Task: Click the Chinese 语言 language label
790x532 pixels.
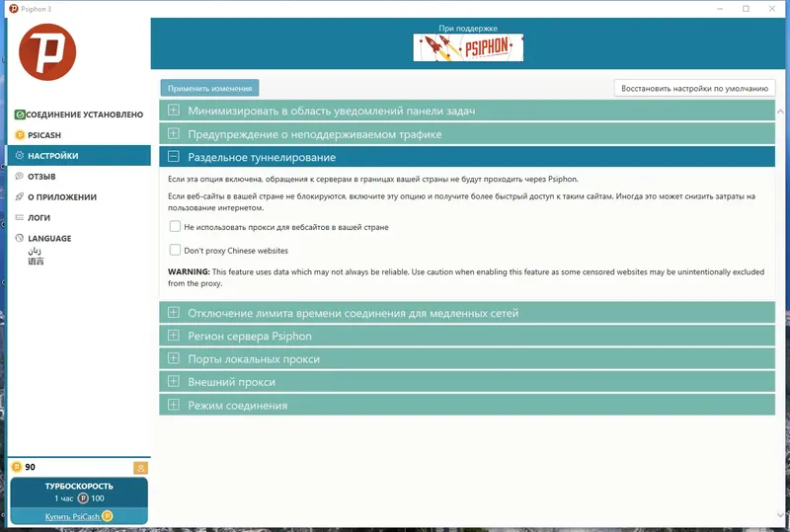Action: [36, 261]
